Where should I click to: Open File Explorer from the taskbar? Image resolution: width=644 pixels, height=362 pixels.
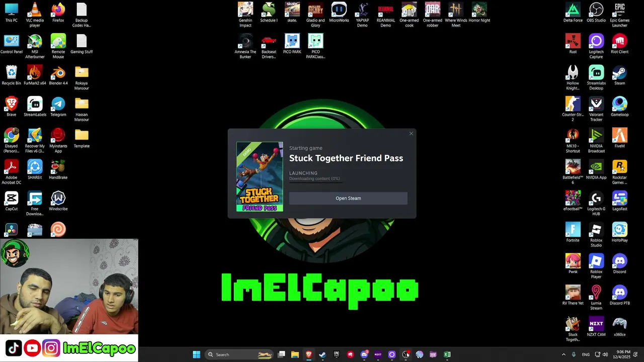tap(295, 354)
